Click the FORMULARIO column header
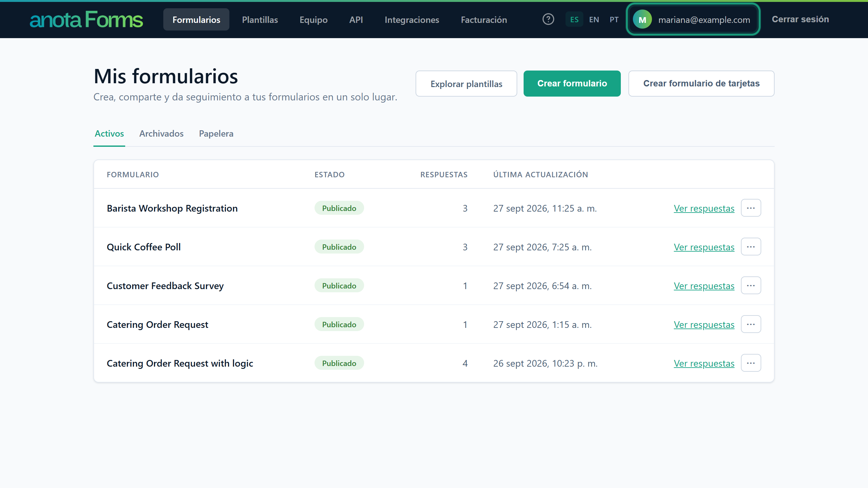 133,174
